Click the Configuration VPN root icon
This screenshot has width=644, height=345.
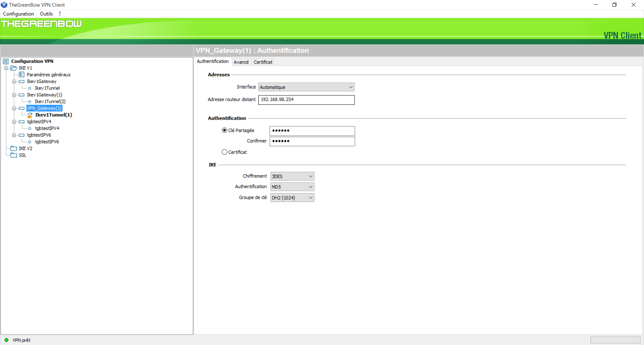point(6,61)
